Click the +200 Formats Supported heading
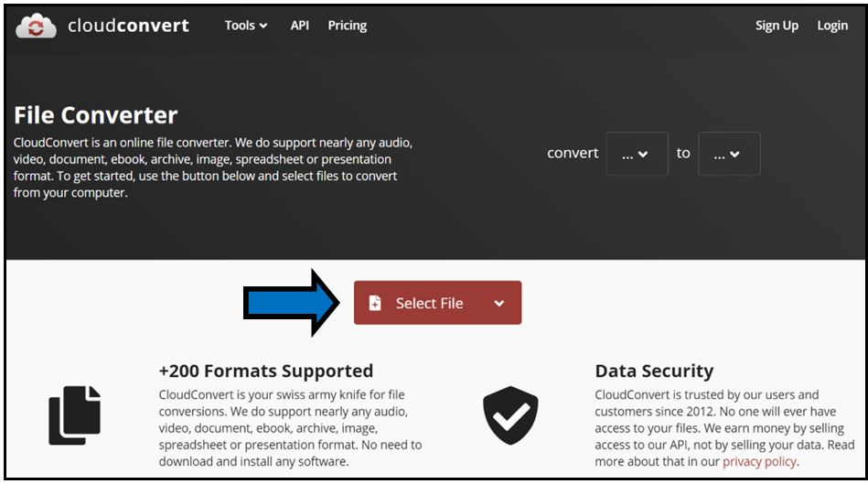 point(266,371)
